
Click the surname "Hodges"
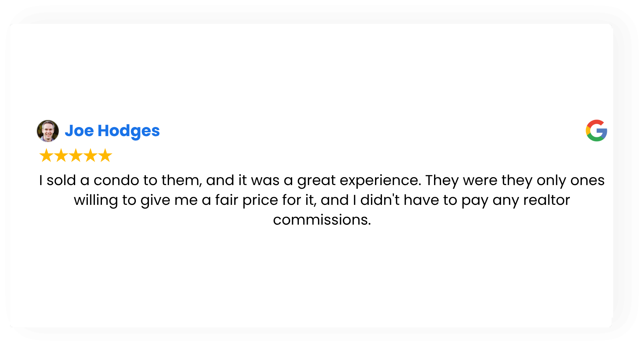tap(128, 131)
